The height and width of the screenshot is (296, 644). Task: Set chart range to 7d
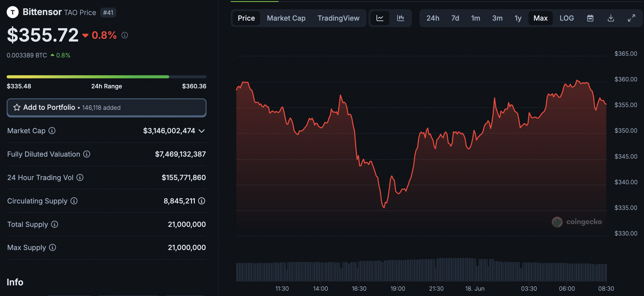point(455,18)
